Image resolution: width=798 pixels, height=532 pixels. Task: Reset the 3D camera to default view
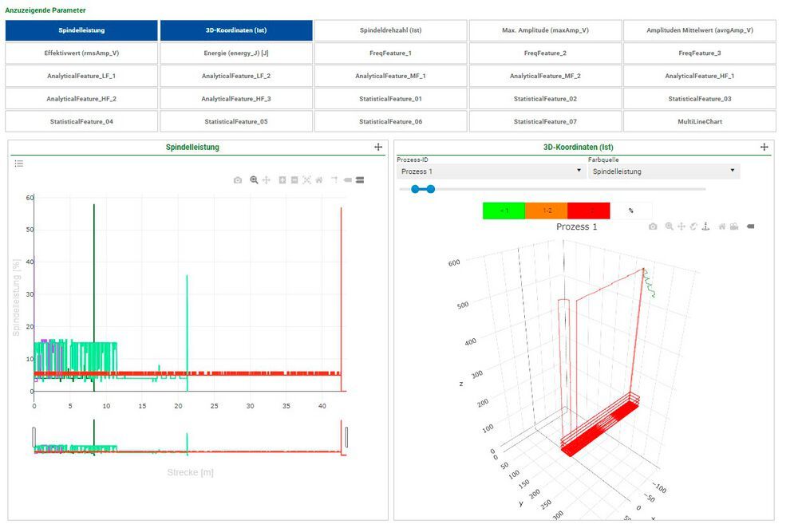[721, 226]
